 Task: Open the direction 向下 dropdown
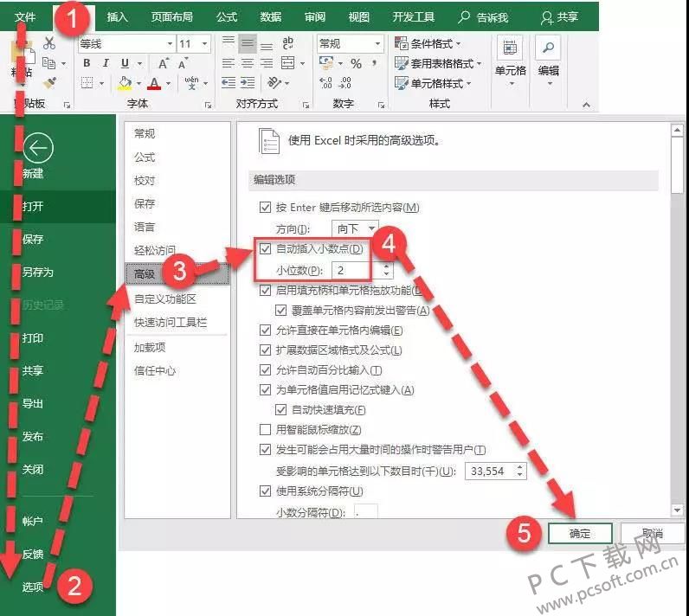[371, 228]
